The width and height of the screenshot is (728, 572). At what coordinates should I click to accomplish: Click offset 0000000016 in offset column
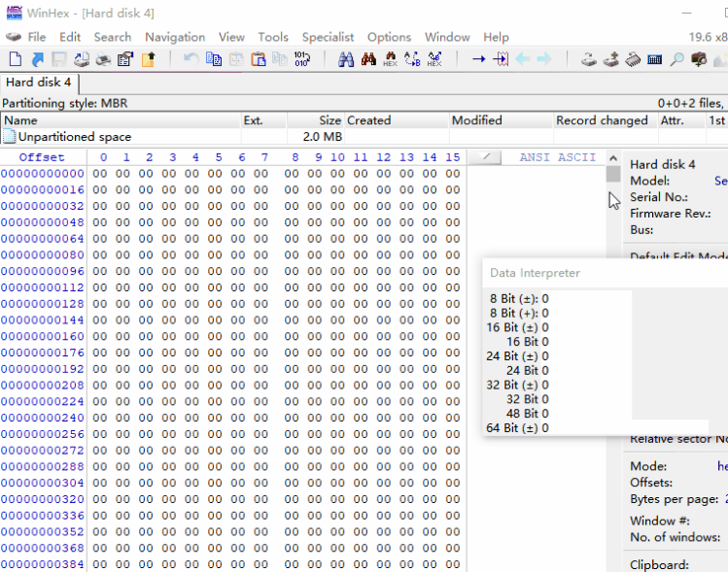tap(43, 189)
